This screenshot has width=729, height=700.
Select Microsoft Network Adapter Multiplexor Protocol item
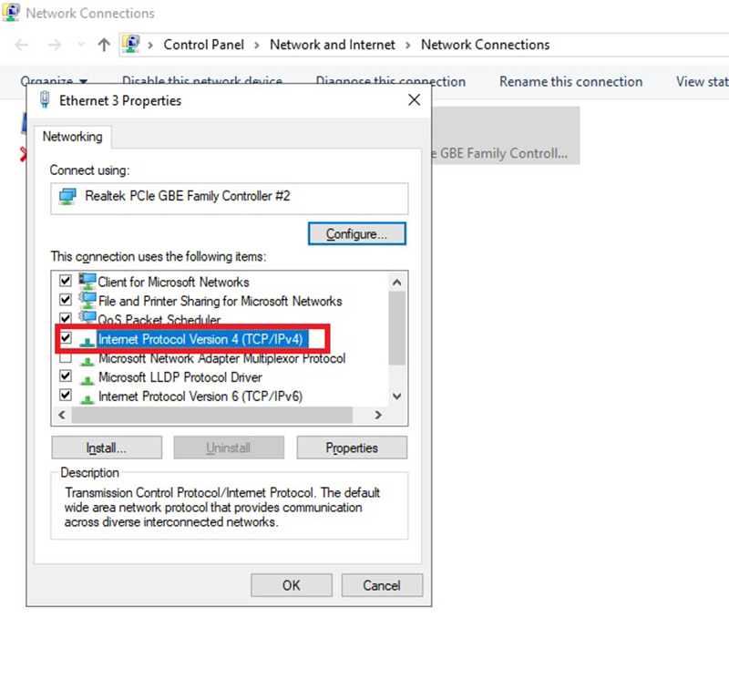221,358
